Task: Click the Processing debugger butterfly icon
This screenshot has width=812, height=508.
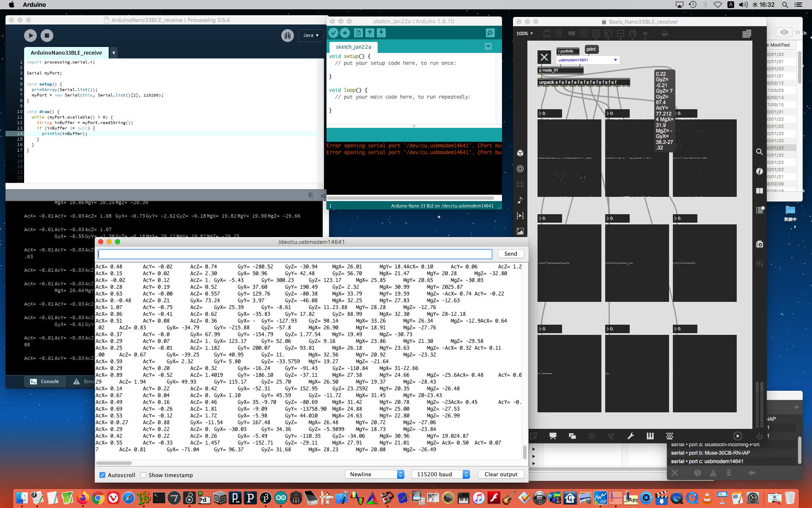Action: pyautogui.click(x=288, y=36)
